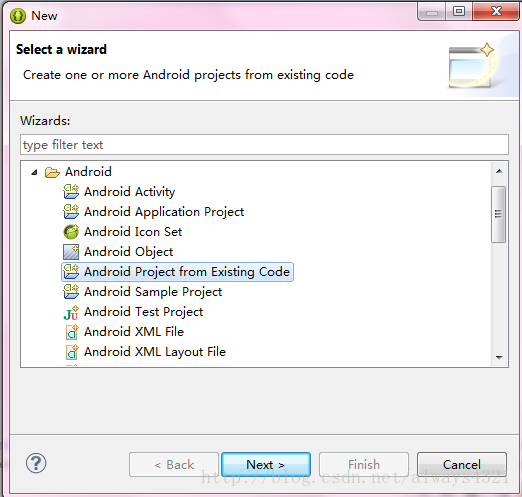Open help via the question mark icon
522x497 pixels.
(x=36, y=463)
